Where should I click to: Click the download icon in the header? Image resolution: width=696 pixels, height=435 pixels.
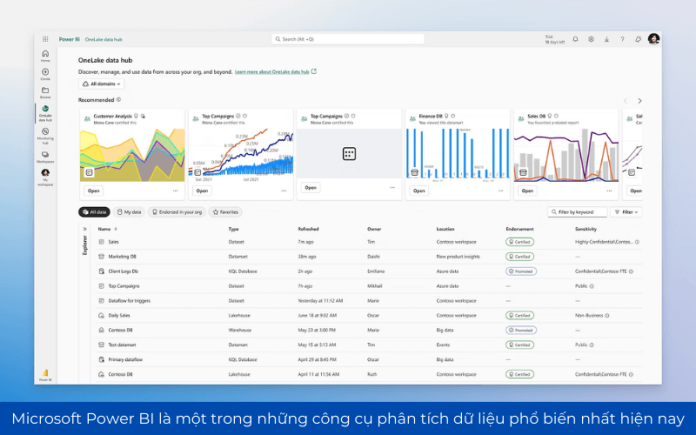tap(606, 39)
